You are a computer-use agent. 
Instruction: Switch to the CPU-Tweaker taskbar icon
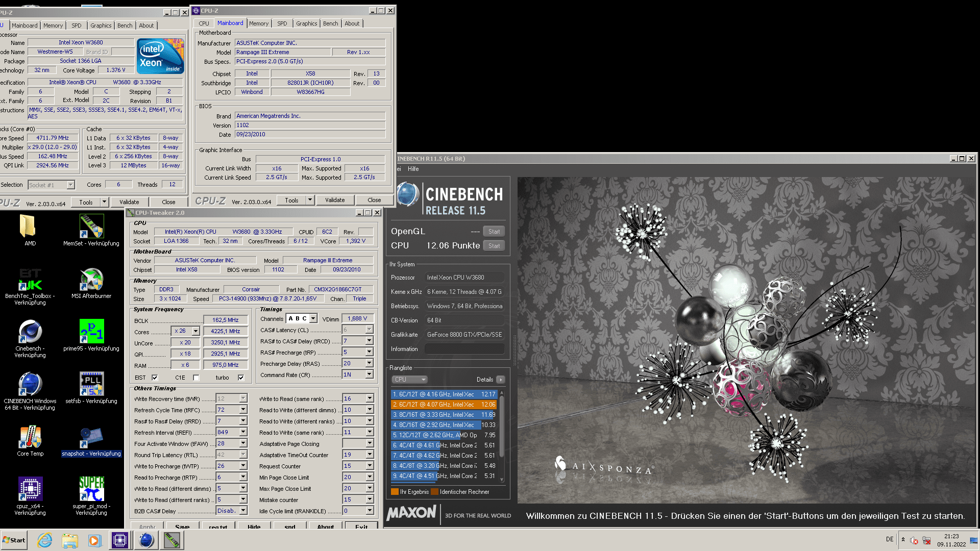tap(172, 540)
